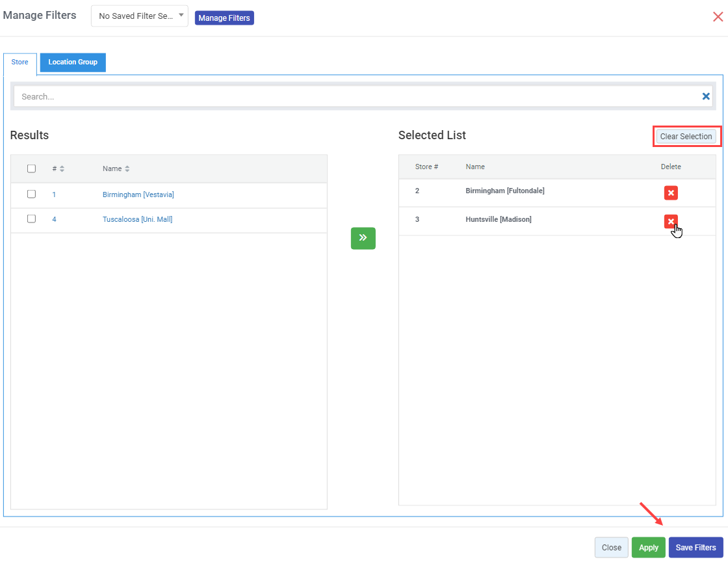
Task: Check the Birmingham [Vestavia] row checkbox
Action: click(x=32, y=194)
